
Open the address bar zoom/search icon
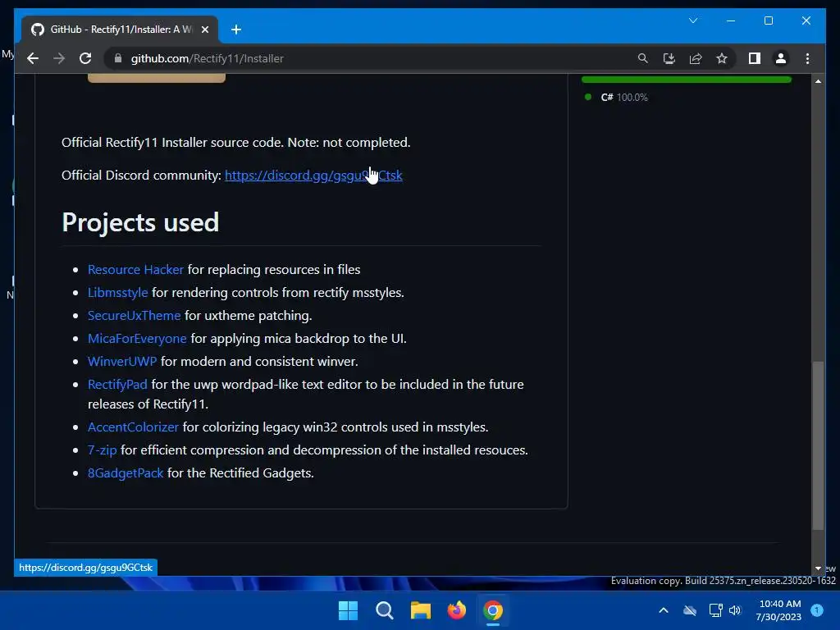643,58
